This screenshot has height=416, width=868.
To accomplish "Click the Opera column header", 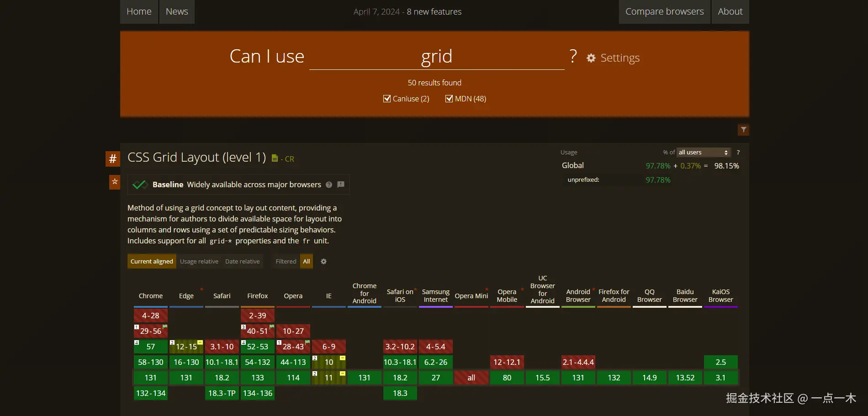I will (293, 296).
